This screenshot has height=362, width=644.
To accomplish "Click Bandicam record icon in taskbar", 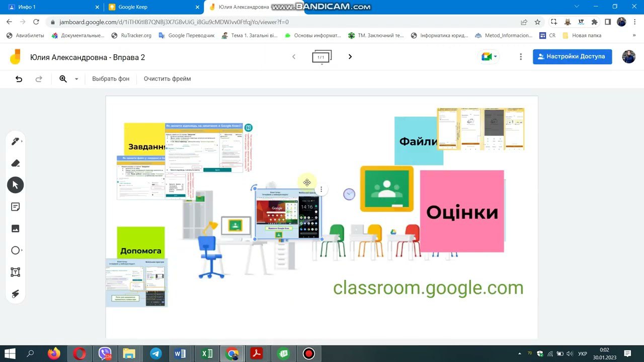I will tap(309, 353).
